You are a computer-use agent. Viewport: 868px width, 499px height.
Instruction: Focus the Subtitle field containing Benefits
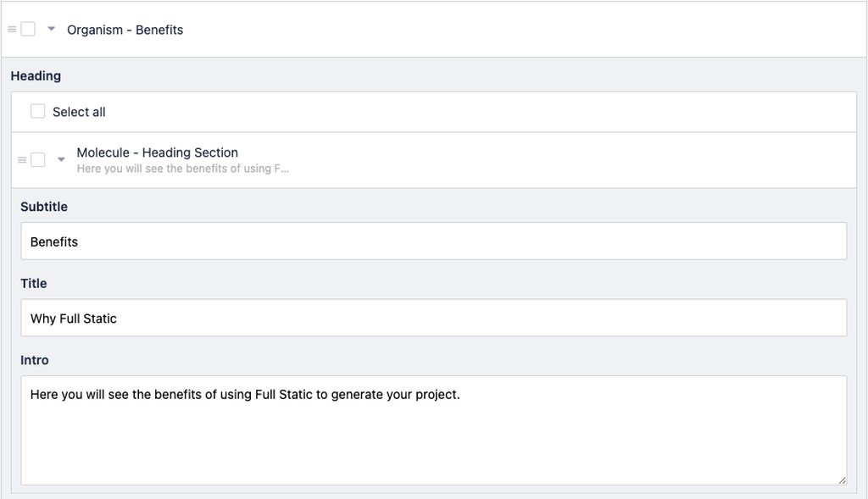[x=434, y=241]
